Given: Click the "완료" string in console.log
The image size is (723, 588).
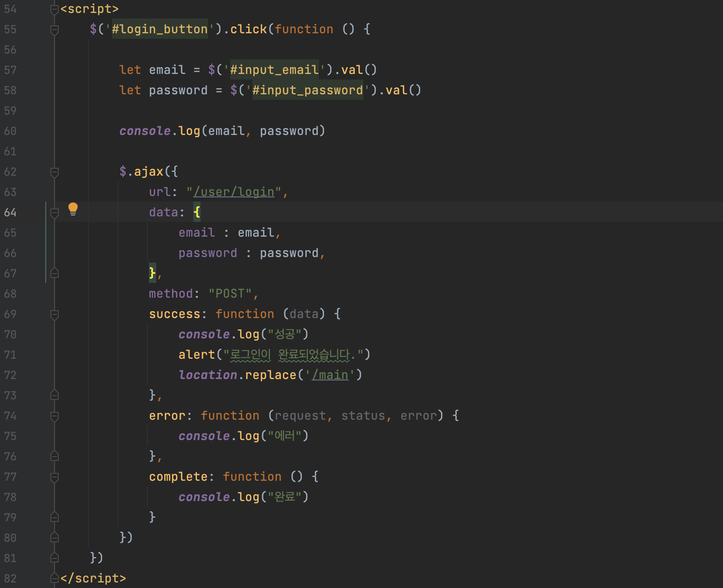Looking at the screenshot, I should click(x=285, y=497).
